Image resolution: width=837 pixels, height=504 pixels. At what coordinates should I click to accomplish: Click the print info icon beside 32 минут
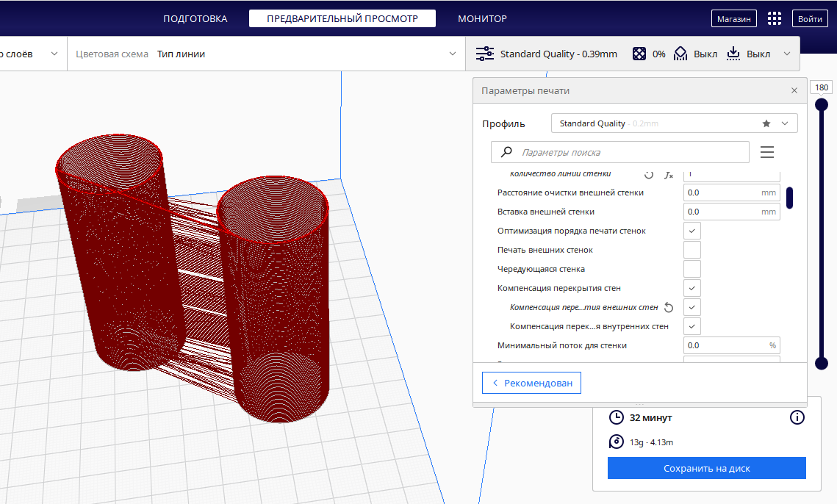coord(797,417)
